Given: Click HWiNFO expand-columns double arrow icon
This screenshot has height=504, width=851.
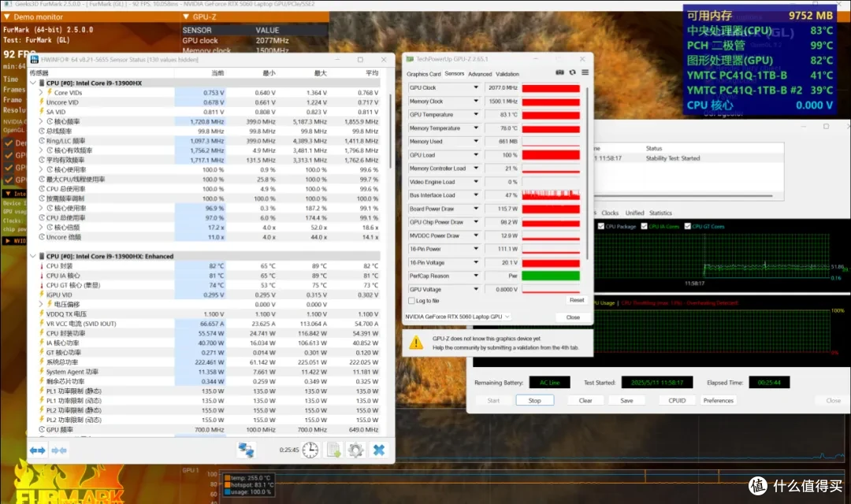Looking at the screenshot, I should 38,450.
